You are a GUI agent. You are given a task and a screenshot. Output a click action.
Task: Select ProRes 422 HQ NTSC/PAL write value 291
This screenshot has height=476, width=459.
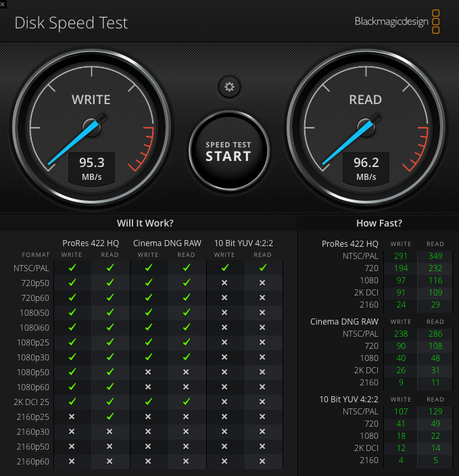401,256
